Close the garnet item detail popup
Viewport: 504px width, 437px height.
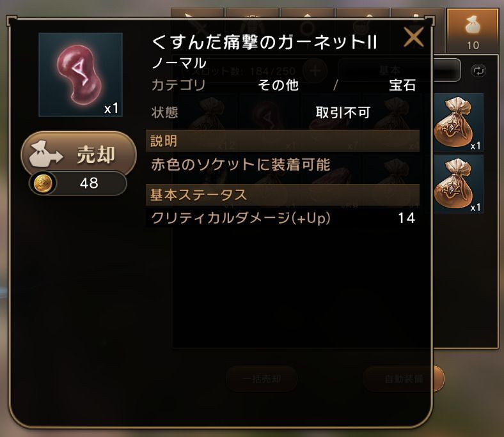point(413,37)
